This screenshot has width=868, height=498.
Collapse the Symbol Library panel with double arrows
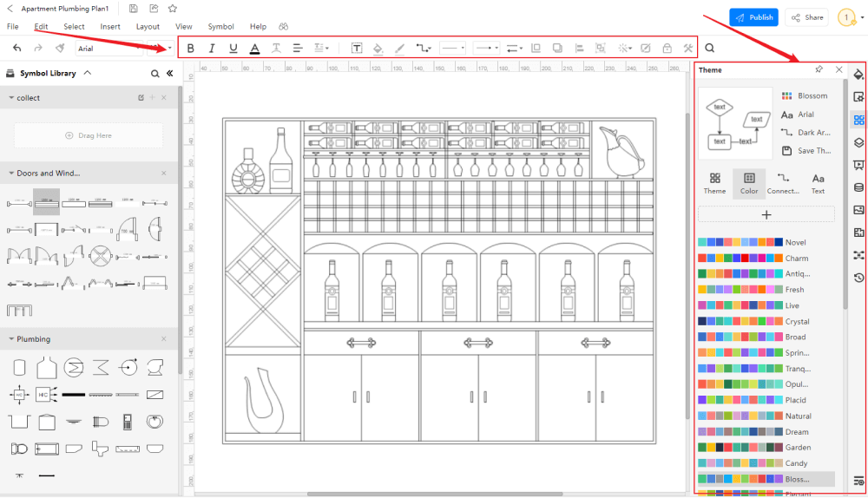click(x=169, y=74)
